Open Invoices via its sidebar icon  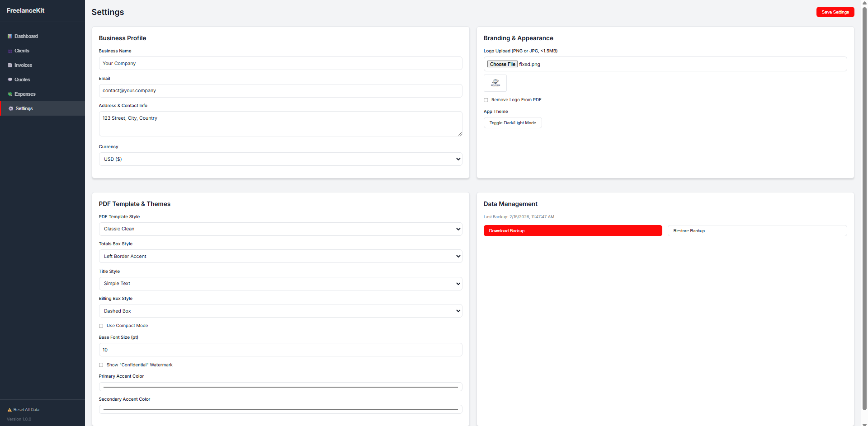(10, 65)
